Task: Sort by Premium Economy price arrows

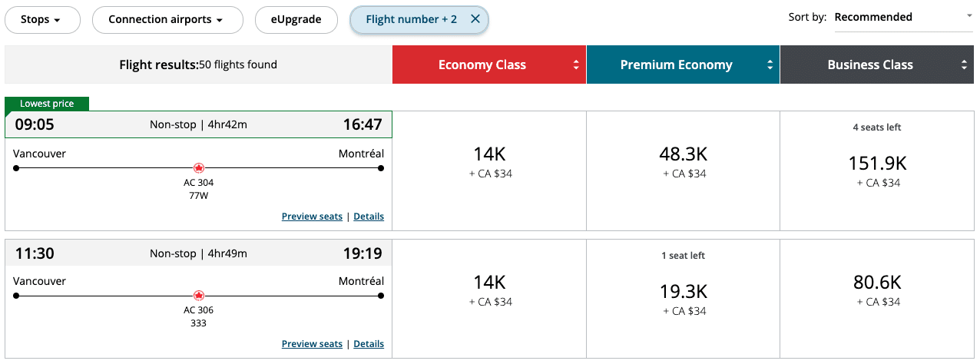Action: click(x=770, y=65)
